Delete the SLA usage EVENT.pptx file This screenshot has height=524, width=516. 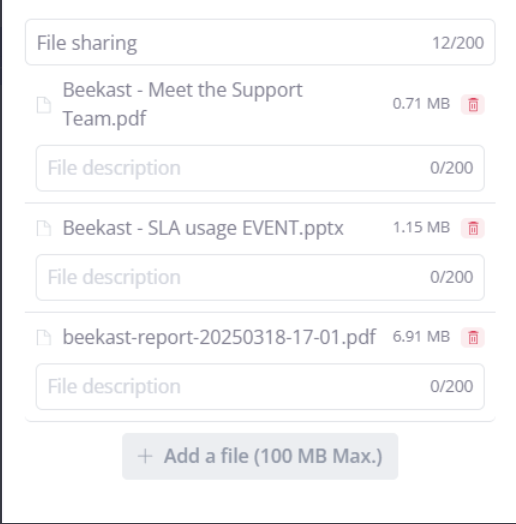click(473, 229)
